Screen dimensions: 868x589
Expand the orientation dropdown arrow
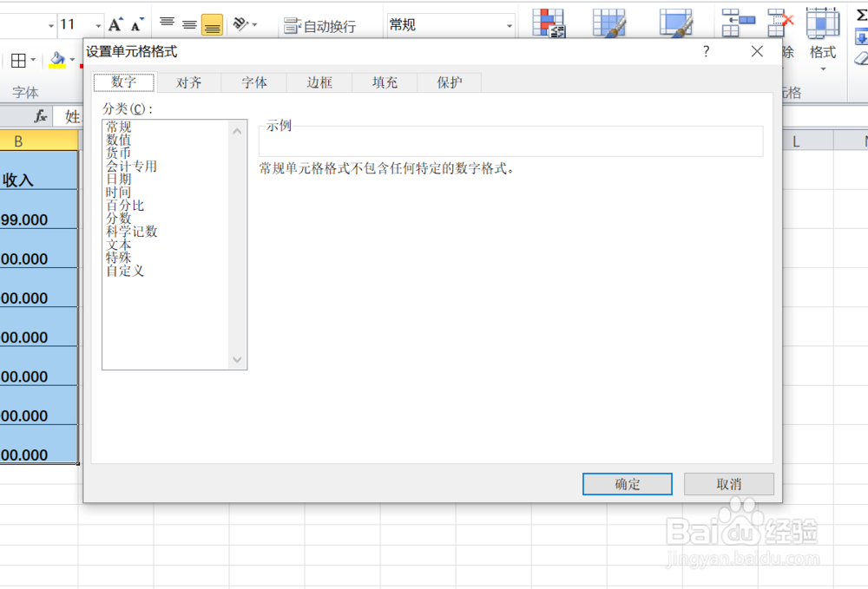tap(254, 24)
